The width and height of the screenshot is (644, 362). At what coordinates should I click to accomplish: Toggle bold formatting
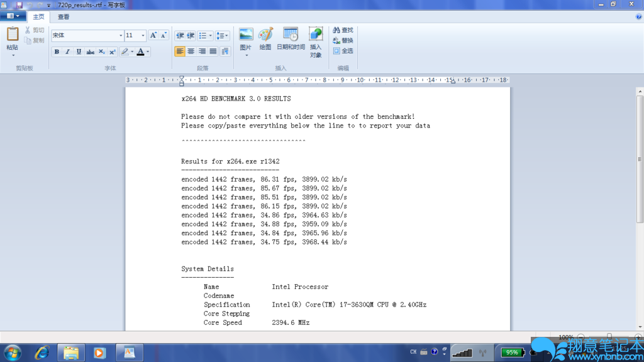tap(57, 52)
